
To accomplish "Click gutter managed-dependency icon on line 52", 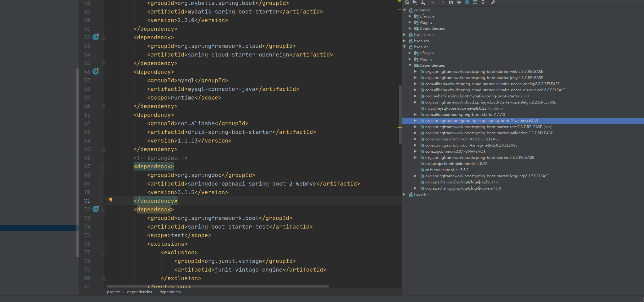I will click(96, 37).
